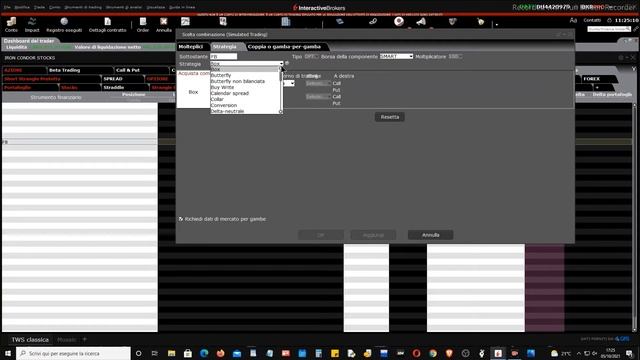This screenshot has height=360, width=640.
Task: Open Google Chrome from taskbar
Action: 433,353
